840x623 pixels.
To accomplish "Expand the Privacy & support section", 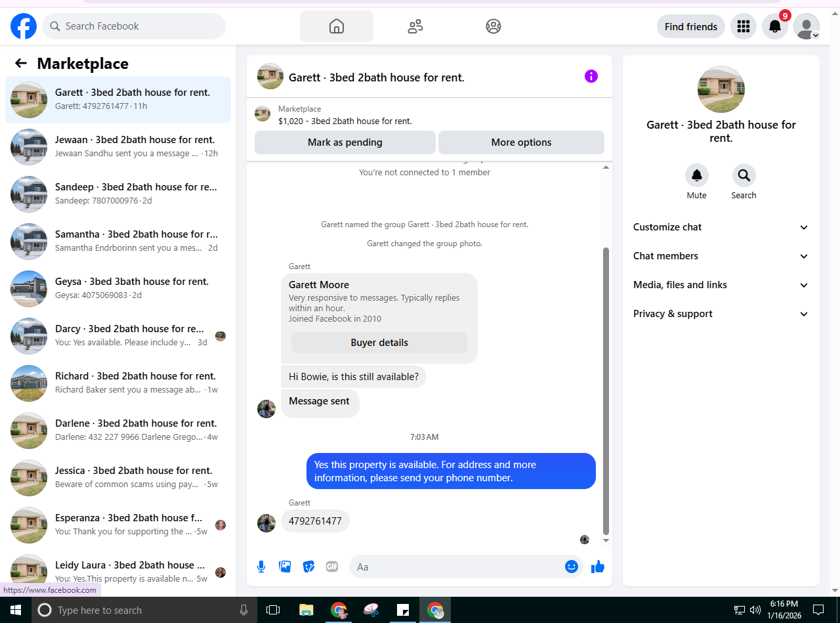I will (721, 314).
